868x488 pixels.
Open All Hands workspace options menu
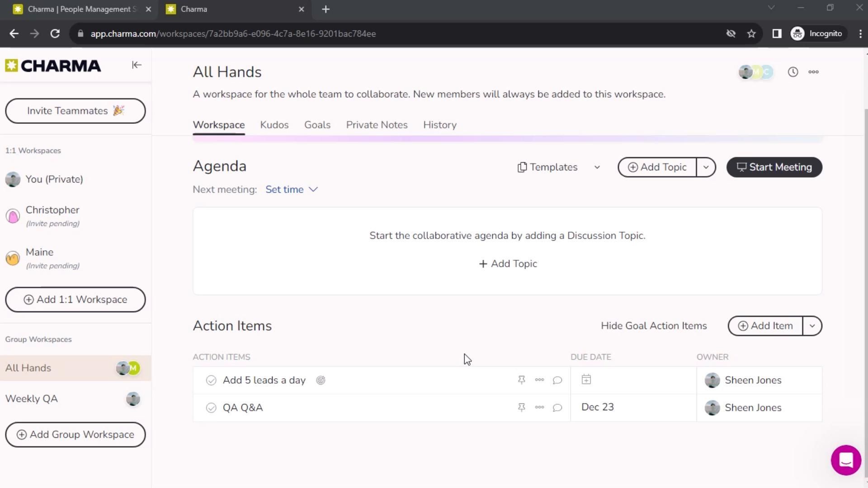coord(813,72)
